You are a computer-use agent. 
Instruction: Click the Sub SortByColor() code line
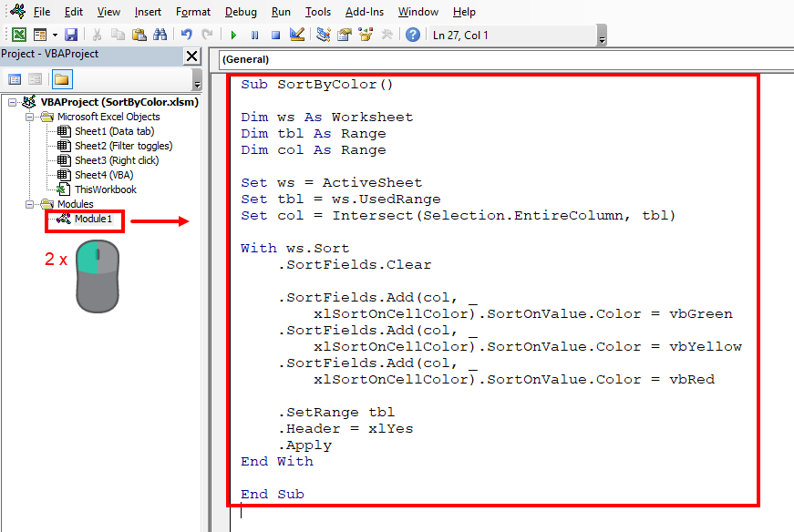point(317,85)
